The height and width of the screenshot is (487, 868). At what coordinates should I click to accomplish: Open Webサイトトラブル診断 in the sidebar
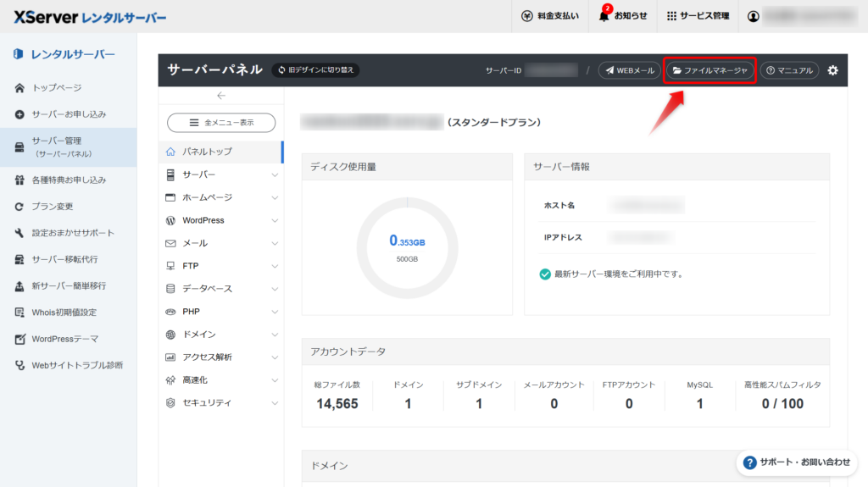pyautogui.click(x=76, y=365)
